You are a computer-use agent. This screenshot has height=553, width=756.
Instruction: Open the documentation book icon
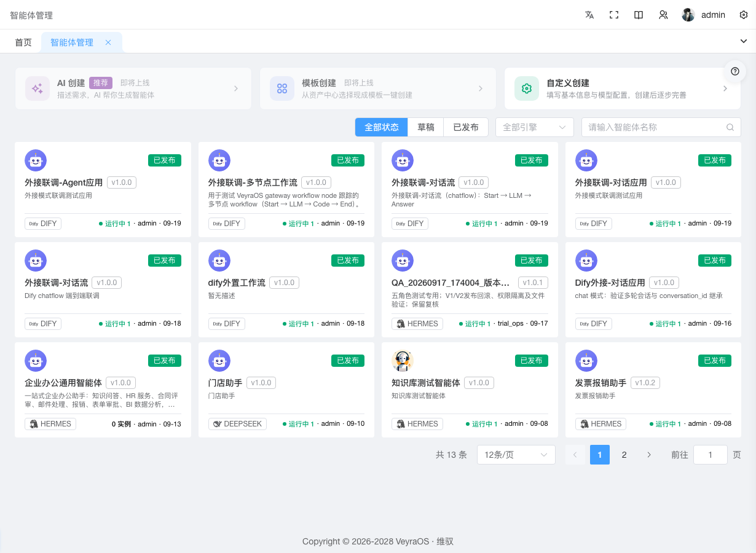coord(639,15)
